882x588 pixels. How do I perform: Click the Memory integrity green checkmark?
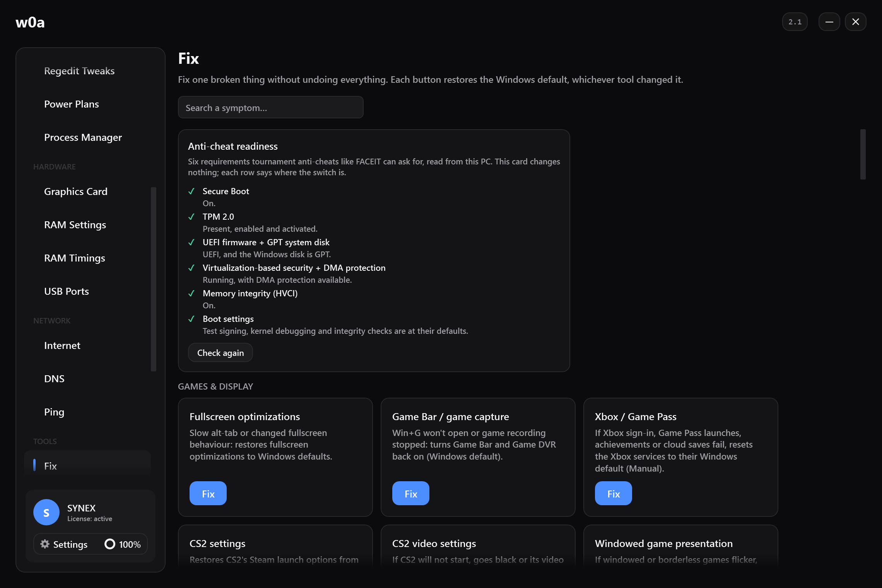click(x=191, y=293)
